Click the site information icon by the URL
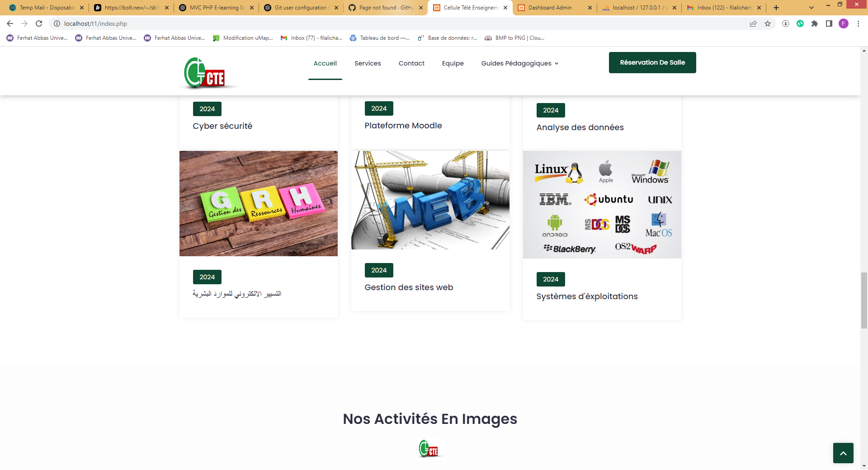This screenshot has width=868, height=470. (x=57, y=23)
